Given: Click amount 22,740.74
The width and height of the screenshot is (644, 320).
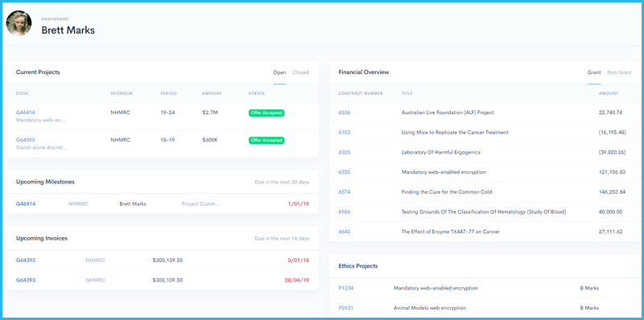Looking at the screenshot, I should [611, 113].
